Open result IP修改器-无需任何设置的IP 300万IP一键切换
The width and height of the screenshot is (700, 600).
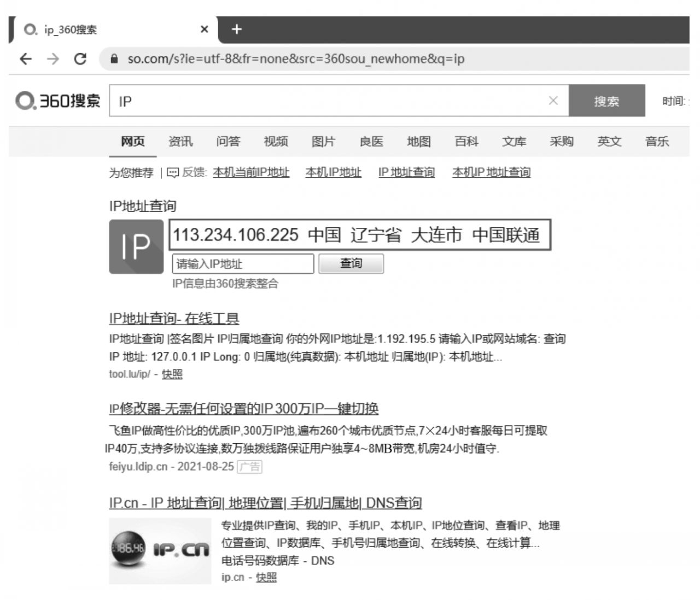(243, 409)
